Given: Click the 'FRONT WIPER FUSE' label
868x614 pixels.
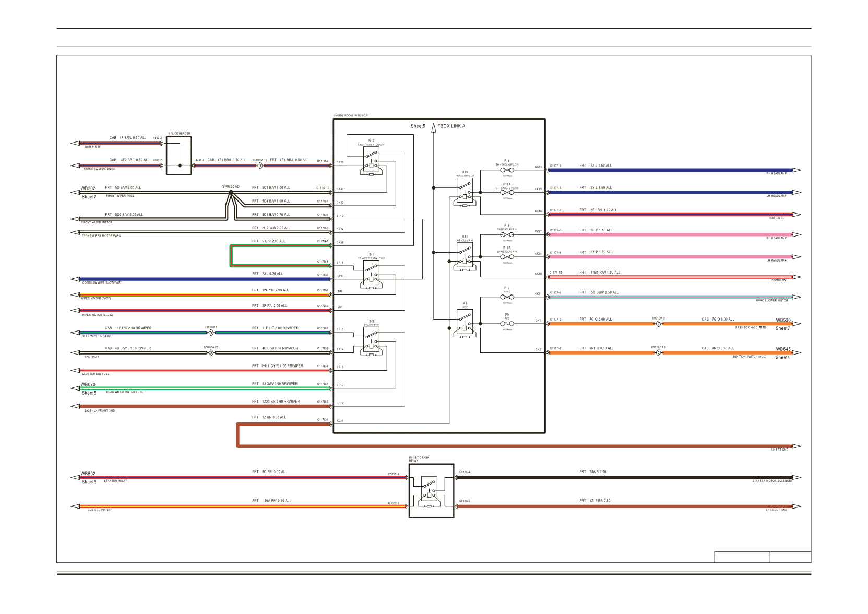Looking at the screenshot, I should pos(120,196).
